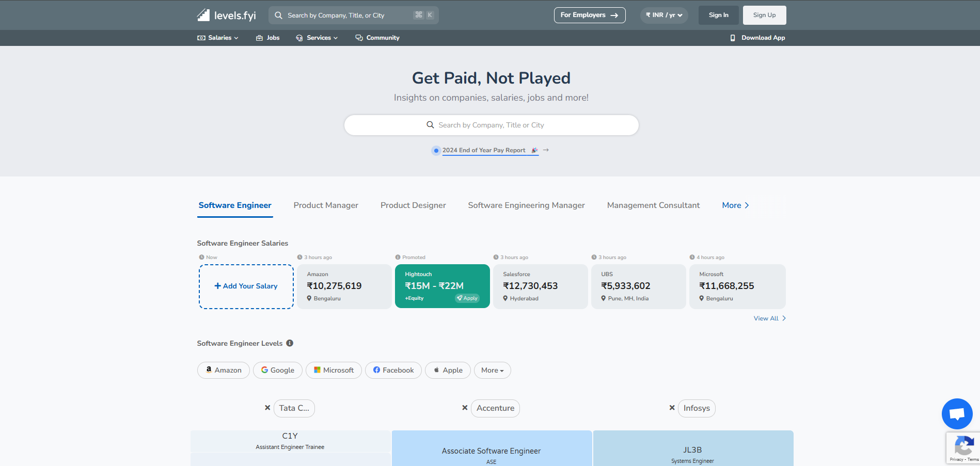Click the Sign Up button
Screen dimensions: 980x466
click(x=764, y=15)
